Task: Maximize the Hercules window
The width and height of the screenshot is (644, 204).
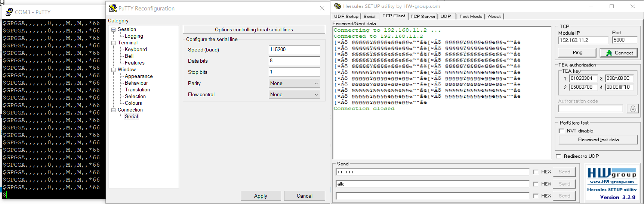Action: point(611,6)
